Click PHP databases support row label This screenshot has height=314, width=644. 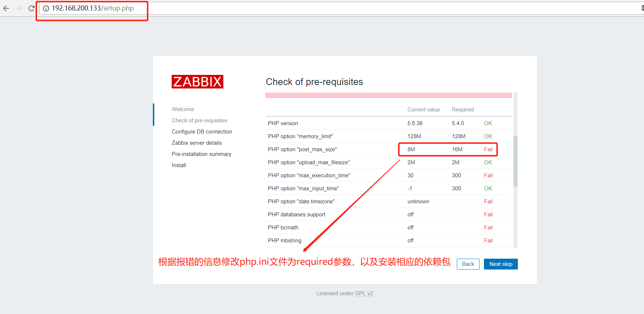296,215
